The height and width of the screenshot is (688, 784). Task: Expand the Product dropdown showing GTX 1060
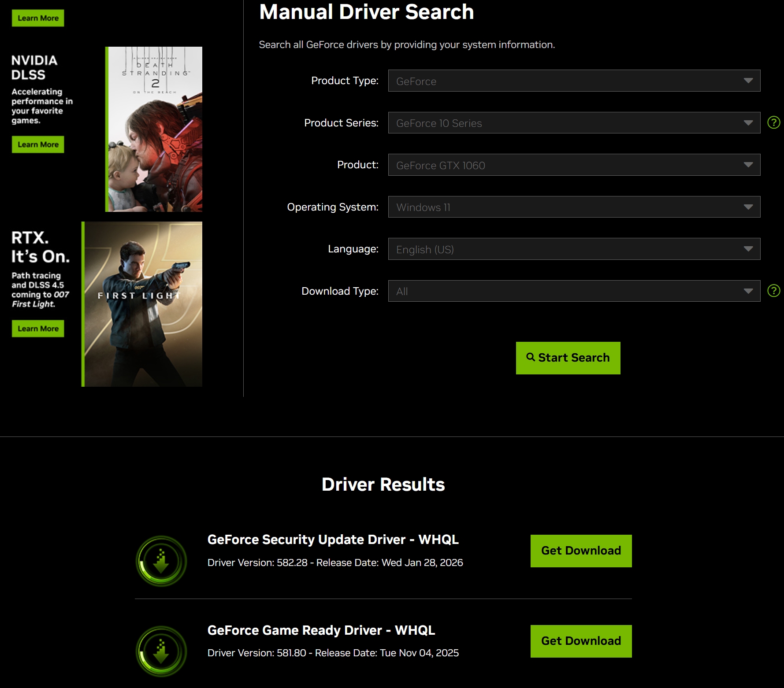[574, 165]
